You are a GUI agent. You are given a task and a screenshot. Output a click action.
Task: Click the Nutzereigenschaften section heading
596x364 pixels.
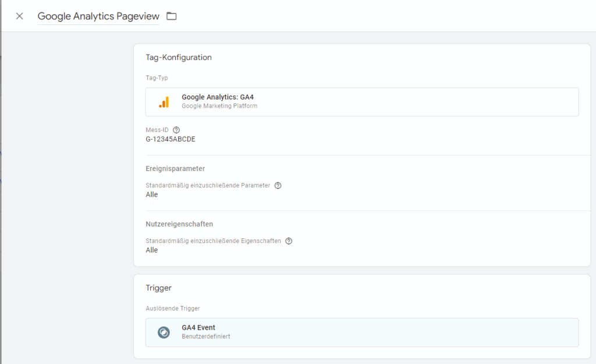coord(179,224)
